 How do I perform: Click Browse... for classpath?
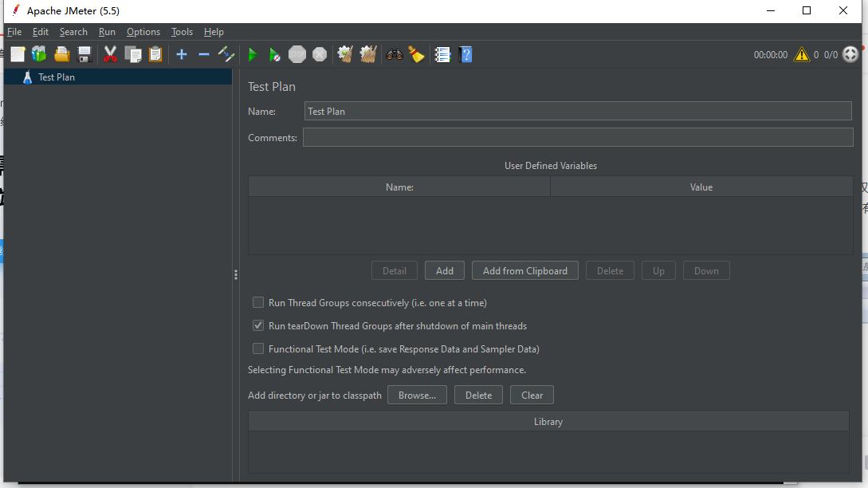point(417,395)
